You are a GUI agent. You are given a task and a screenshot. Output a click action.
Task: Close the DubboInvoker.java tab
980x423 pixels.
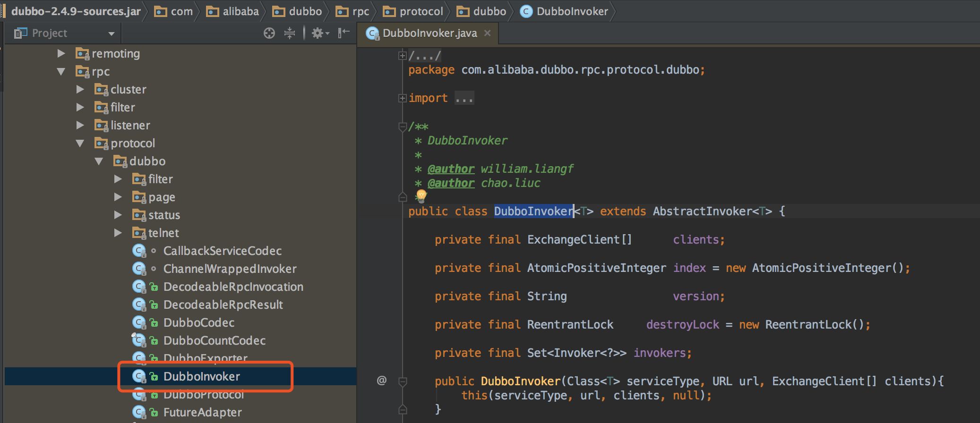[488, 33]
